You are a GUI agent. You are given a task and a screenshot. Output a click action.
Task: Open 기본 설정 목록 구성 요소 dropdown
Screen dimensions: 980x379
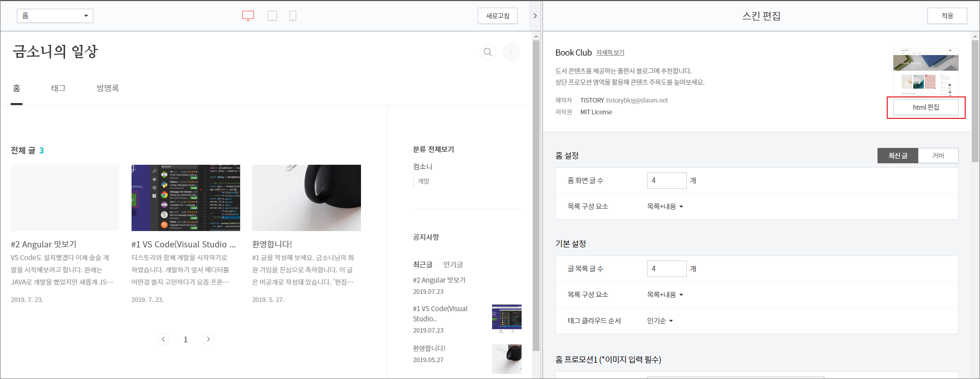[665, 295]
